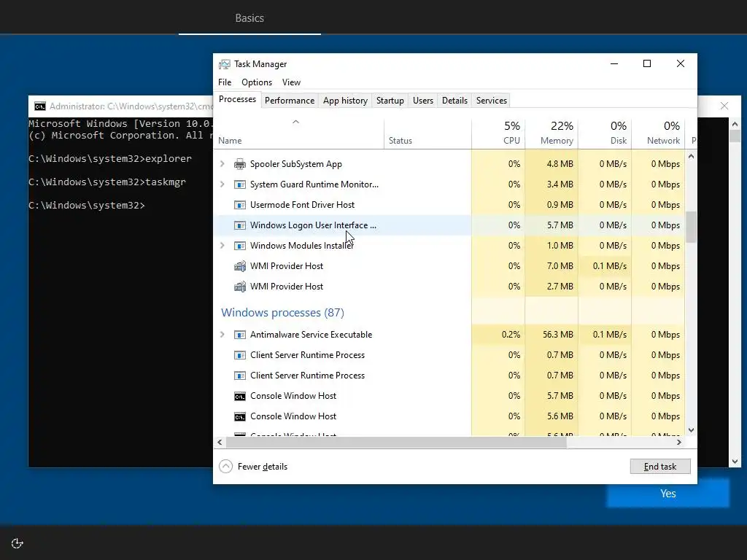This screenshot has height=560, width=747.
Task: Open the View menu
Action: click(x=291, y=82)
